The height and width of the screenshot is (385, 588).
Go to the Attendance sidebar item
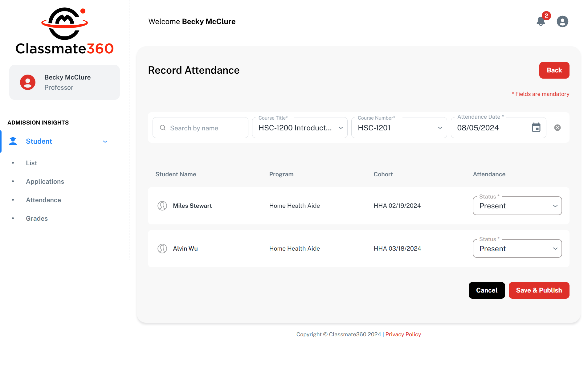click(x=43, y=200)
